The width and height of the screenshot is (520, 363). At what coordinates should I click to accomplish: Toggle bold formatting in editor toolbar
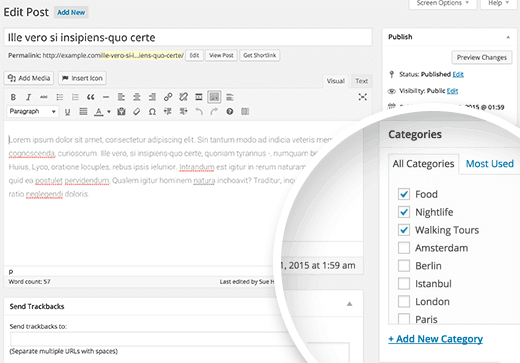tap(13, 97)
